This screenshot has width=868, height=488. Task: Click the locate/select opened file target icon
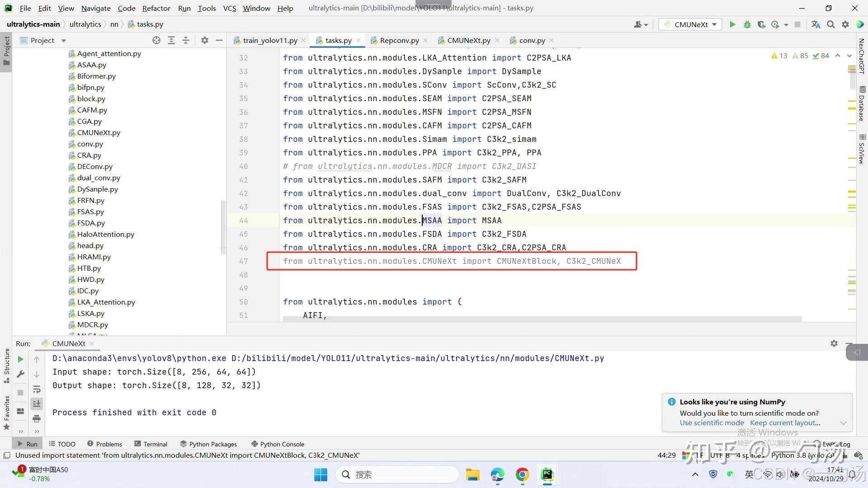pos(156,40)
